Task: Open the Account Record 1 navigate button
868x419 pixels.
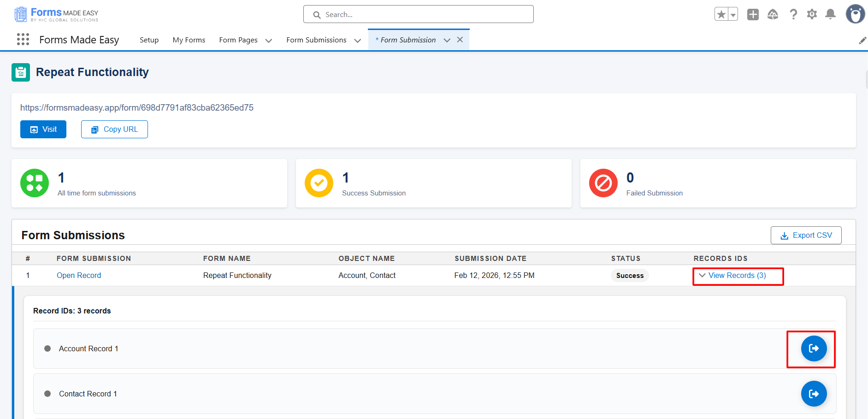Action: (814, 348)
